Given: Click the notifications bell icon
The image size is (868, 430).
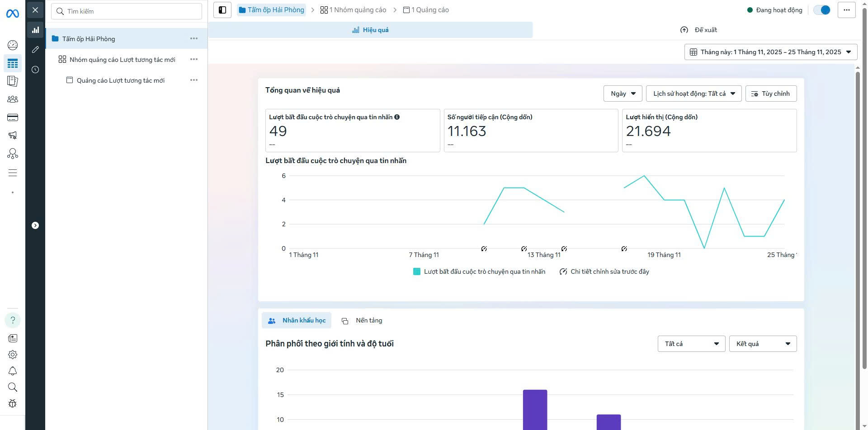Looking at the screenshot, I should (x=13, y=371).
